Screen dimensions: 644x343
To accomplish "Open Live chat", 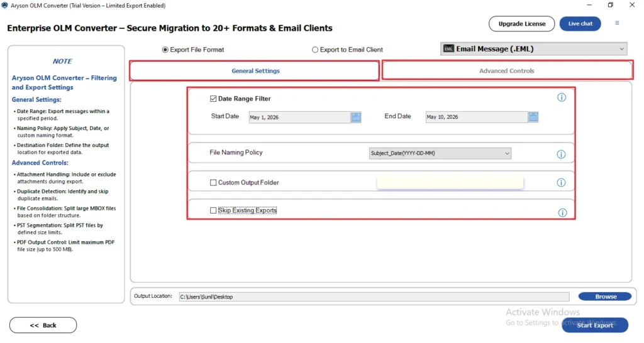I will coord(580,24).
